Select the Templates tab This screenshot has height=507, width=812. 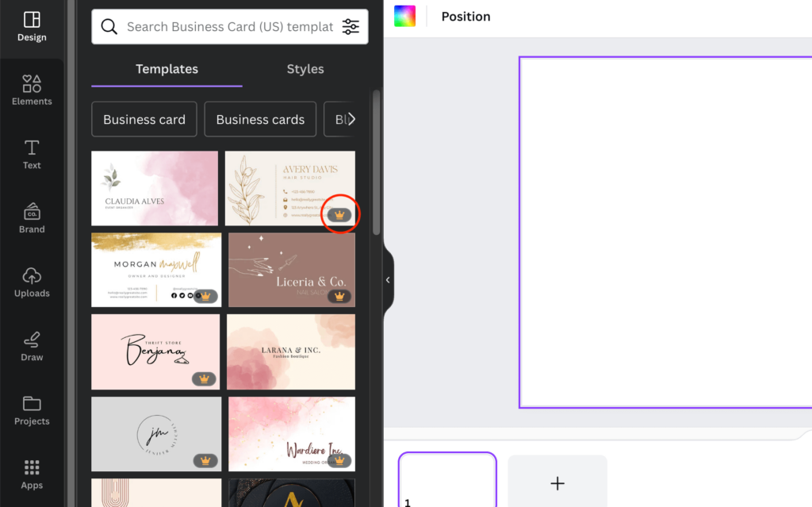[x=167, y=69]
